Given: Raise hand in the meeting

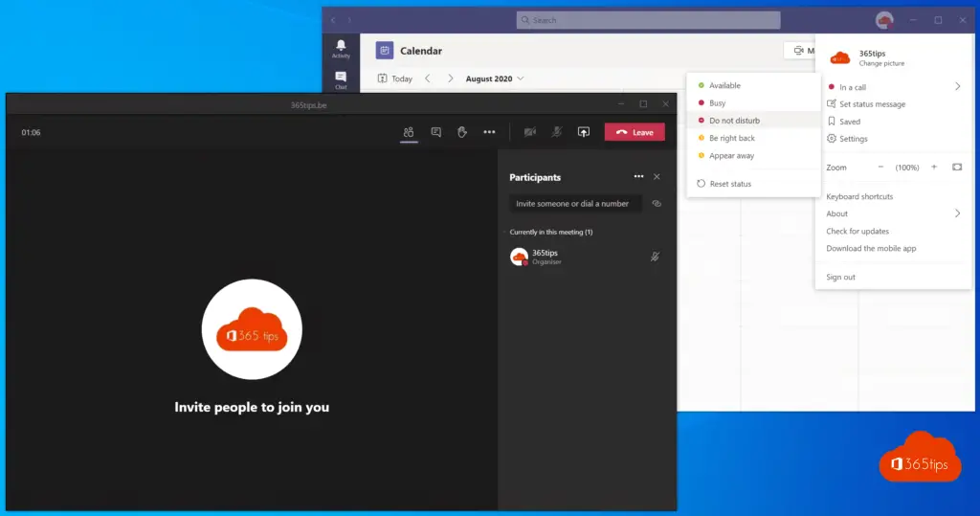Looking at the screenshot, I should [x=462, y=132].
